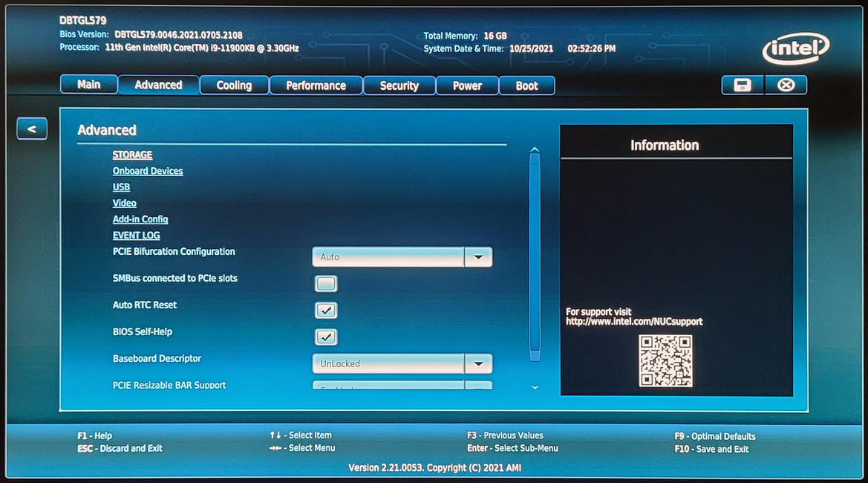The image size is (868, 483).
Task: Click the Enter - Select Sub-Menu hint
Action: coord(512,448)
